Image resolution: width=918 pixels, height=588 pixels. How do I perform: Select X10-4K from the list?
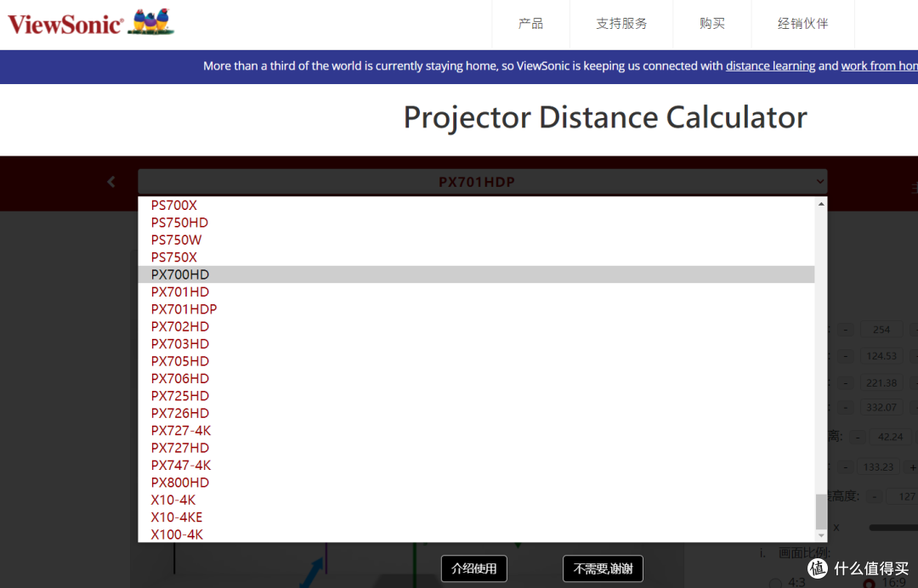[476, 500]
